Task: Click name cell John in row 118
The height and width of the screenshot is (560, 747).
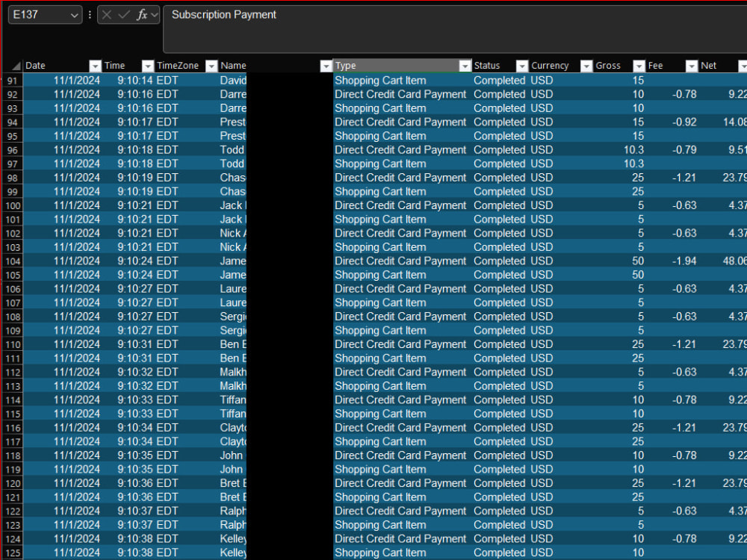Action: tap(232, 455)
